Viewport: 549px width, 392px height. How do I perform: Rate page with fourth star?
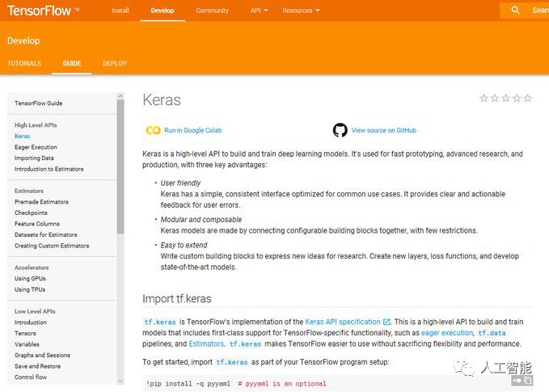coord(517,98)
